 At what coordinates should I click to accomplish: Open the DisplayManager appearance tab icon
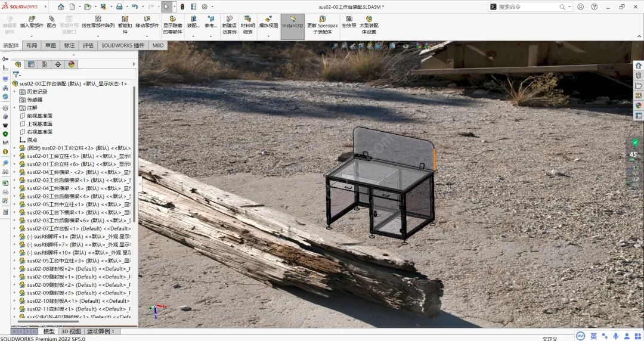point(72,64)
